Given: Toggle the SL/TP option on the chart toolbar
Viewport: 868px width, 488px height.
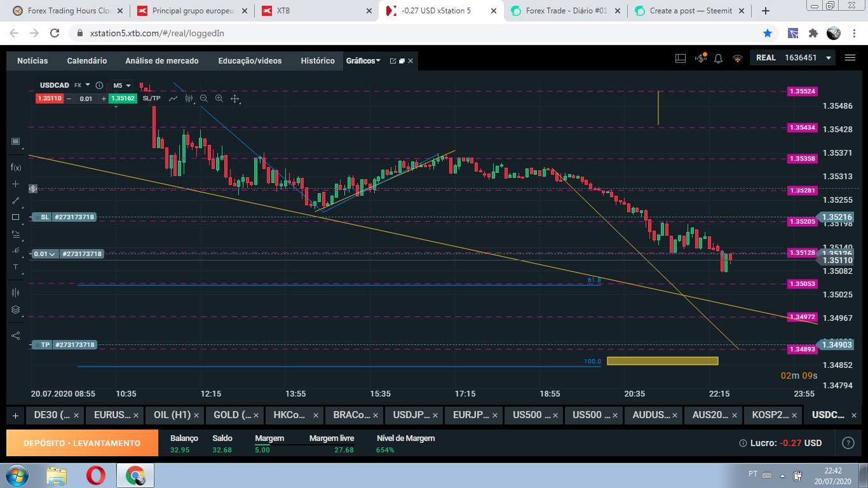Looking at the screenshot, I should [x=152, y=98].
